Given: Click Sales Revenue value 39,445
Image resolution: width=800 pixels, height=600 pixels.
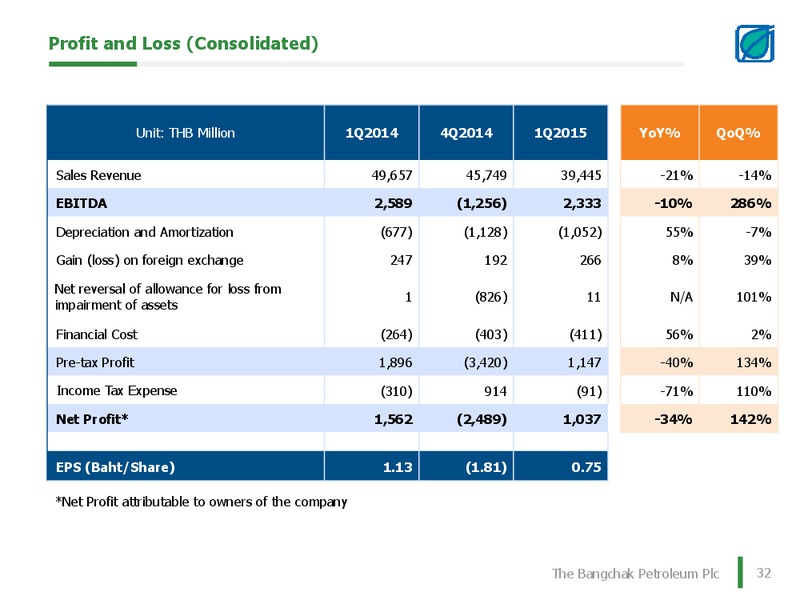Looking at the screenshot, I should 581,176.
